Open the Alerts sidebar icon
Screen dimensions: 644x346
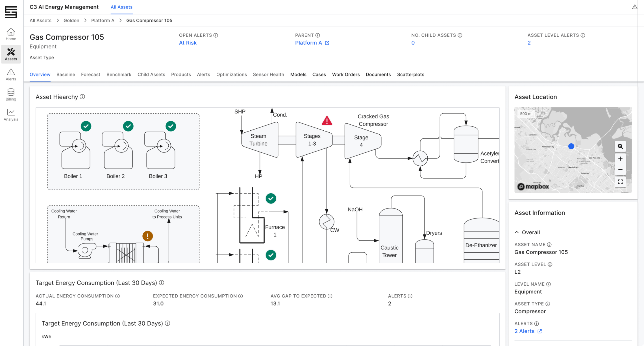(x=11, y=75)
